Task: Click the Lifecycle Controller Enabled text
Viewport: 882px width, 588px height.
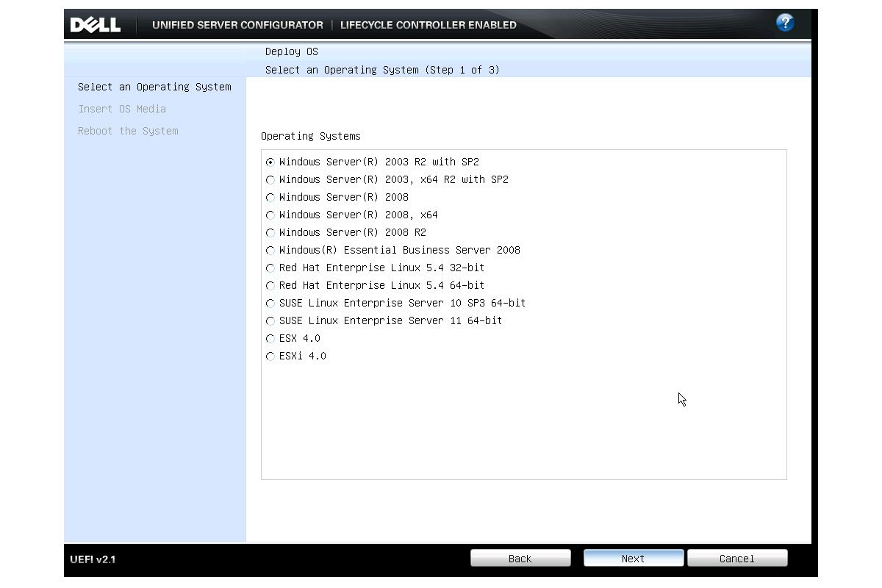Action: 429,25
